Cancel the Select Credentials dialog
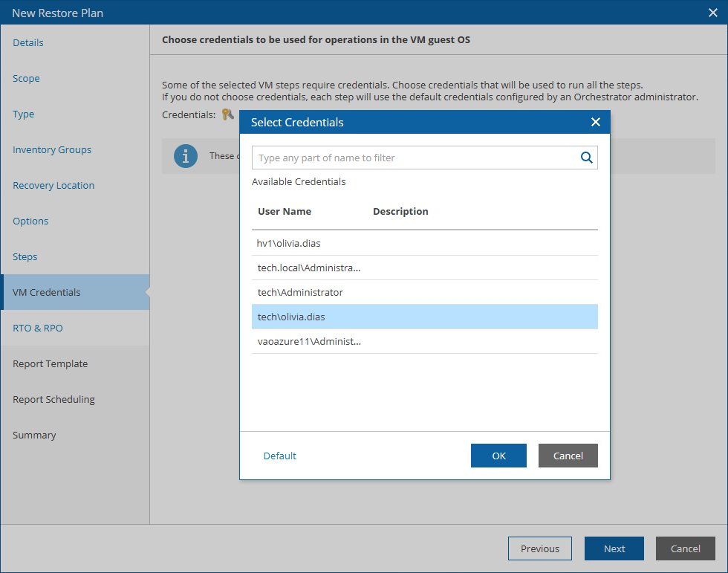Image resolution: width=728 pixels, height=573 pixels. pos(568,456)
